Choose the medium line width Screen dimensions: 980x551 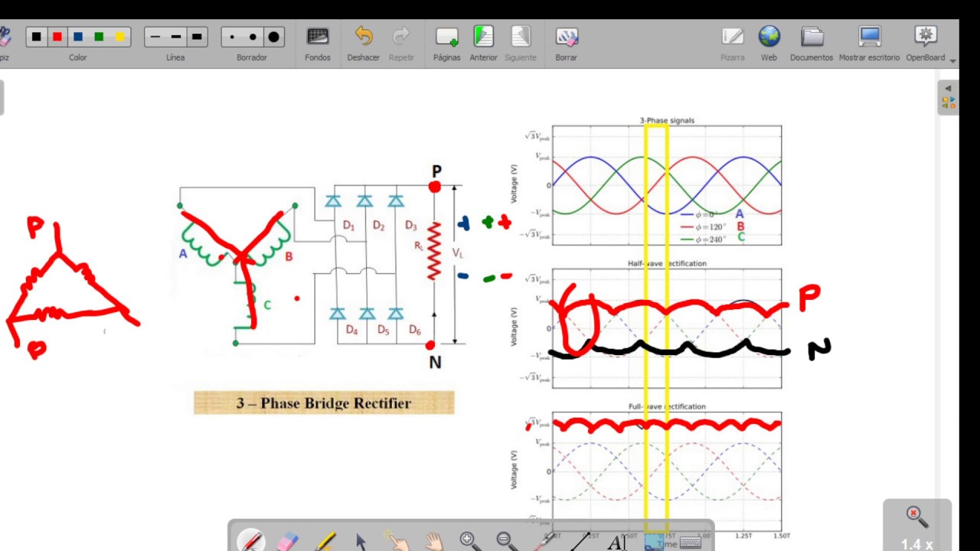pos(176,37)
